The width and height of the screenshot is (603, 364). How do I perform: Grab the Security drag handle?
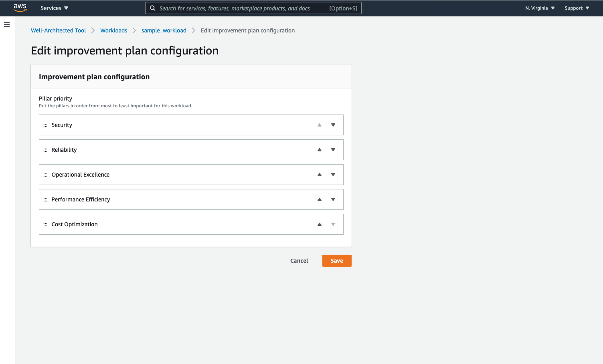click(x=45, y=125)
